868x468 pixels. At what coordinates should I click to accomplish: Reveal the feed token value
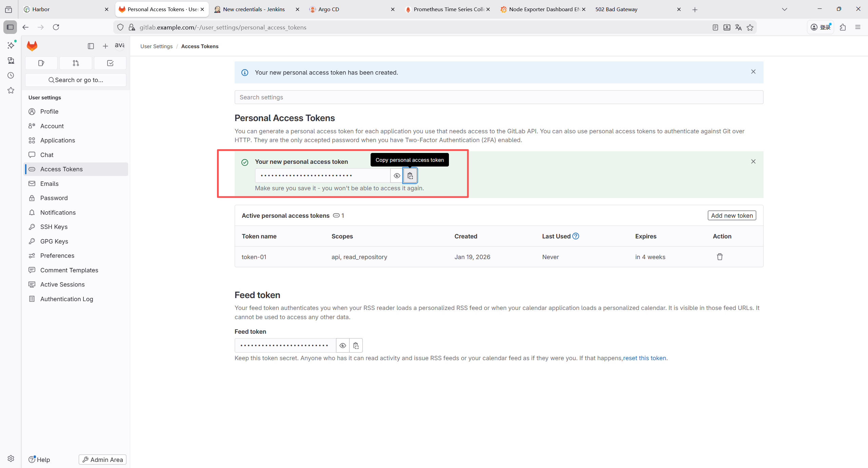[342, 346]
